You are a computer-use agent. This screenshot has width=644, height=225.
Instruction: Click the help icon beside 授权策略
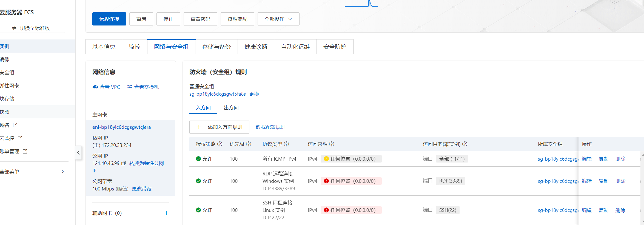[x=220, y=144]
